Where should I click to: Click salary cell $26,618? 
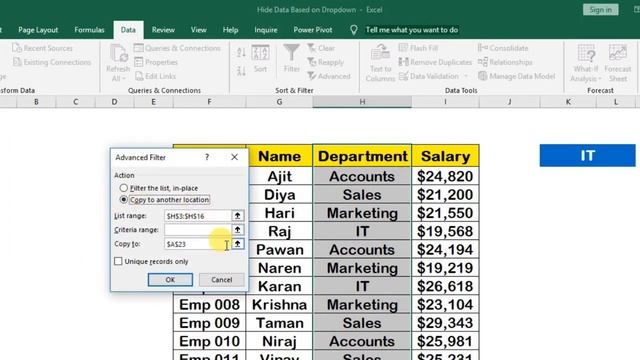coord(445,287)
